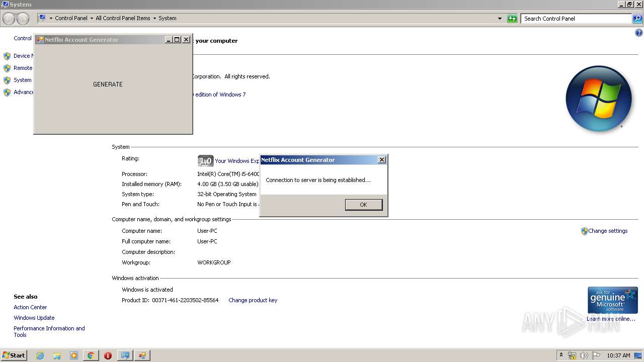Click the shield icon beside Advanced settings

(7, 92)
